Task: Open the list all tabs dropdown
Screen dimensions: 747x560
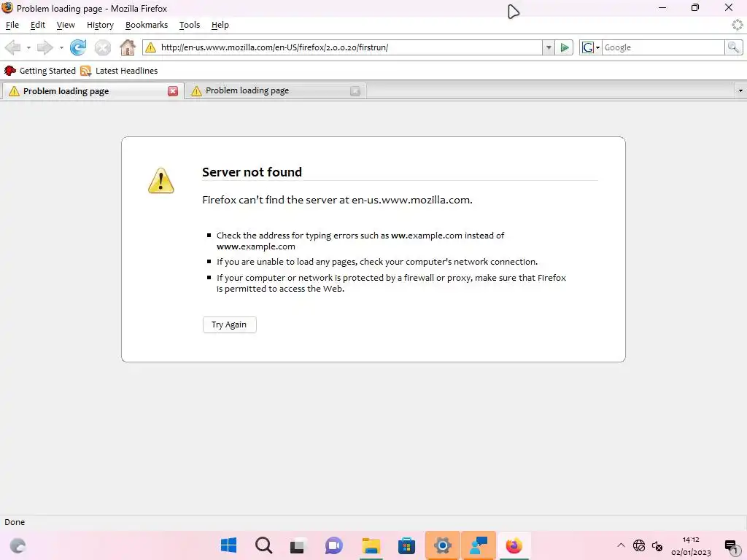Action: tap(740, 90)
